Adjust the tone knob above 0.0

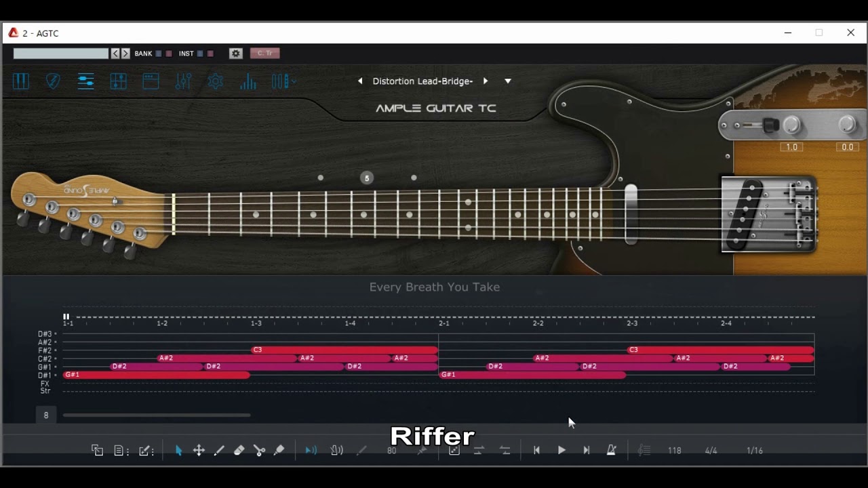pyautogui.click(x=847, y=125)
